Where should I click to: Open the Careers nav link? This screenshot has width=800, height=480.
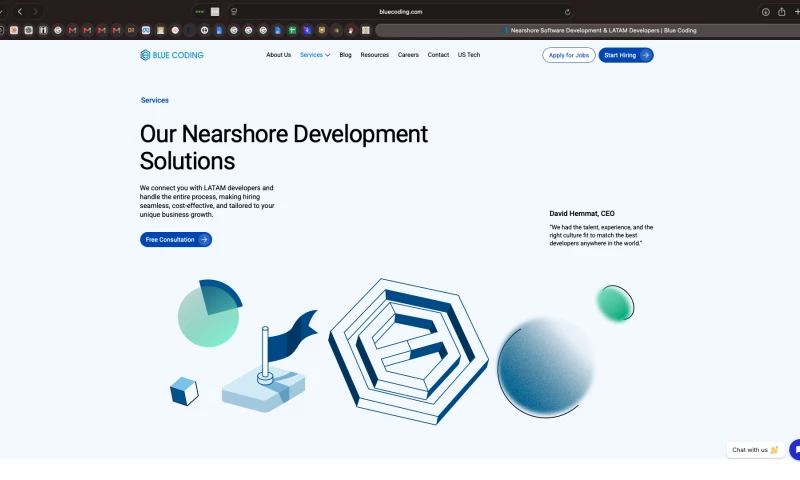click(408, 55)
